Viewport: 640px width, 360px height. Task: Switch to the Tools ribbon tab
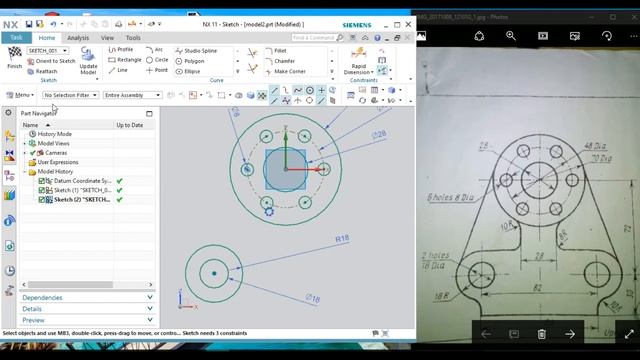[133, 38]
